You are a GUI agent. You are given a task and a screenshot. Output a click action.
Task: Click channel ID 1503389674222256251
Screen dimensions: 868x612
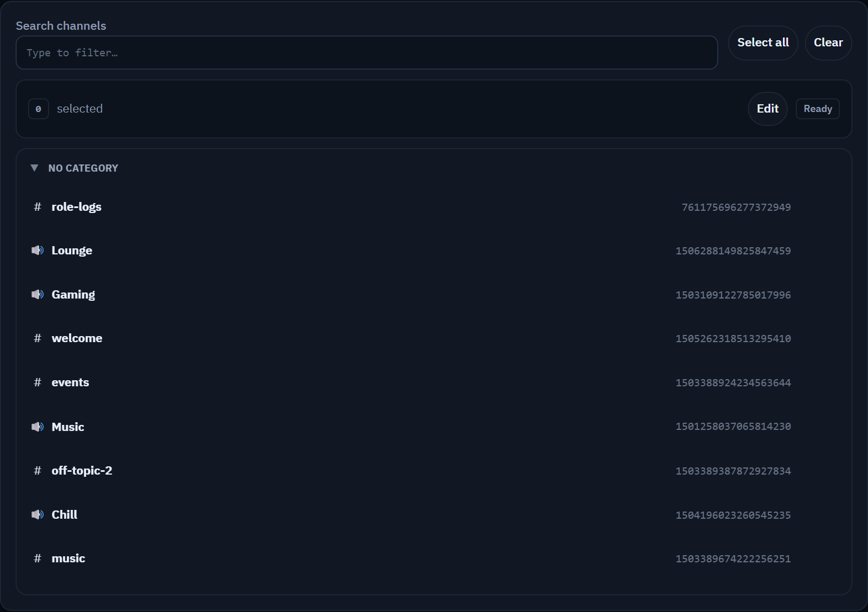pos(733,559)
